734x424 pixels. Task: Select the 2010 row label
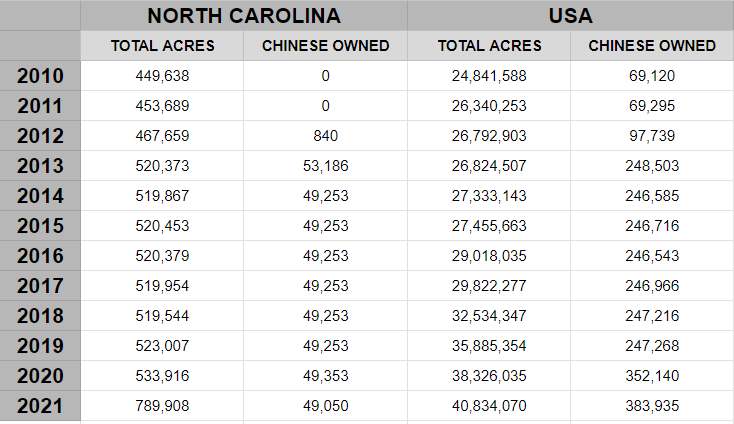point(40,76)
